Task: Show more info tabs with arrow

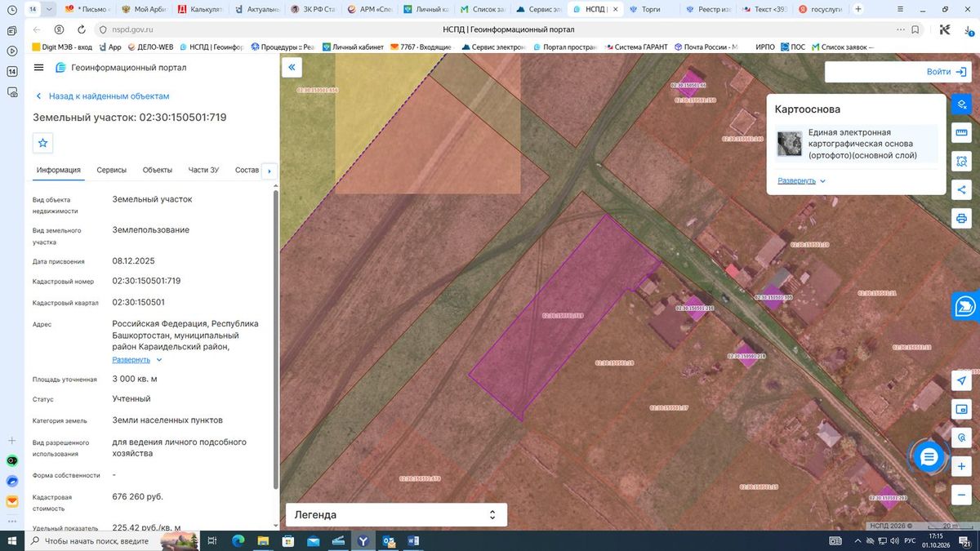Action: [x=269, y=171]
